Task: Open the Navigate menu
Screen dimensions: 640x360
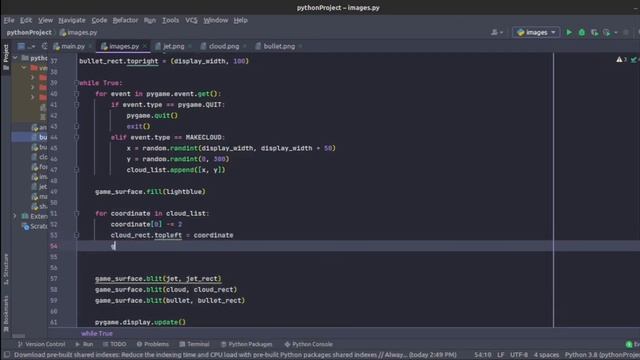Action: click(72, 20)
